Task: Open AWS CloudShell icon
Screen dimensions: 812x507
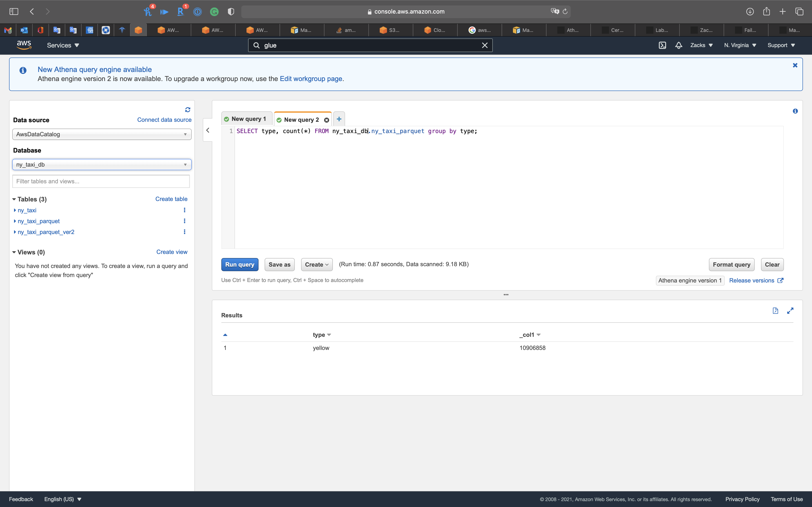Action: click(662, 45)
